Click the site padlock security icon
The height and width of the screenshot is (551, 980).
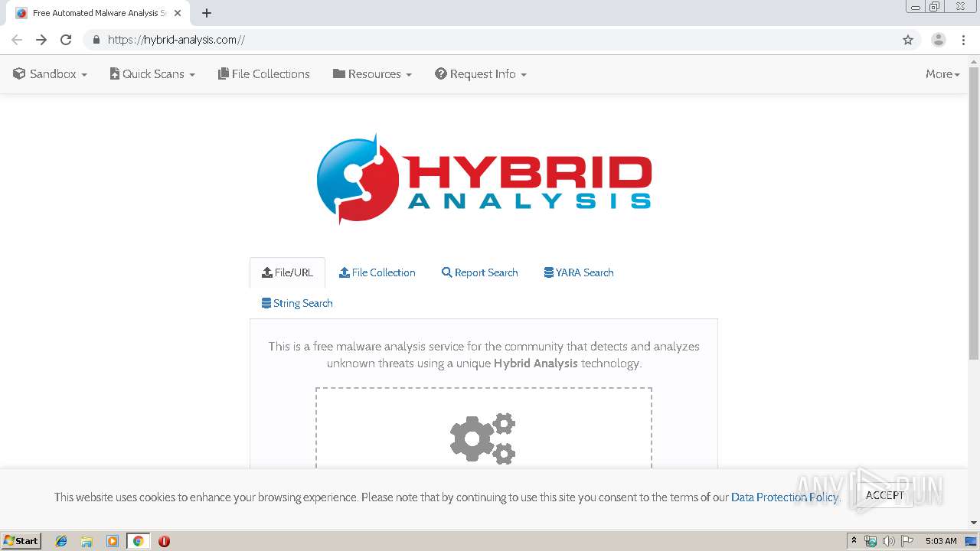coord(96,40)
